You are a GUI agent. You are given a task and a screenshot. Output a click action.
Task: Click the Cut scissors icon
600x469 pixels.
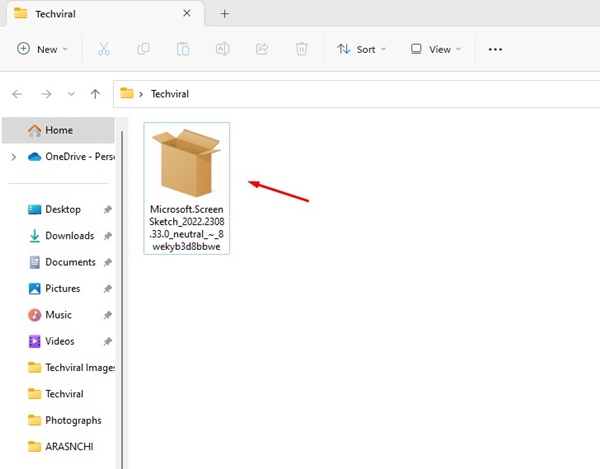point(104,49)
